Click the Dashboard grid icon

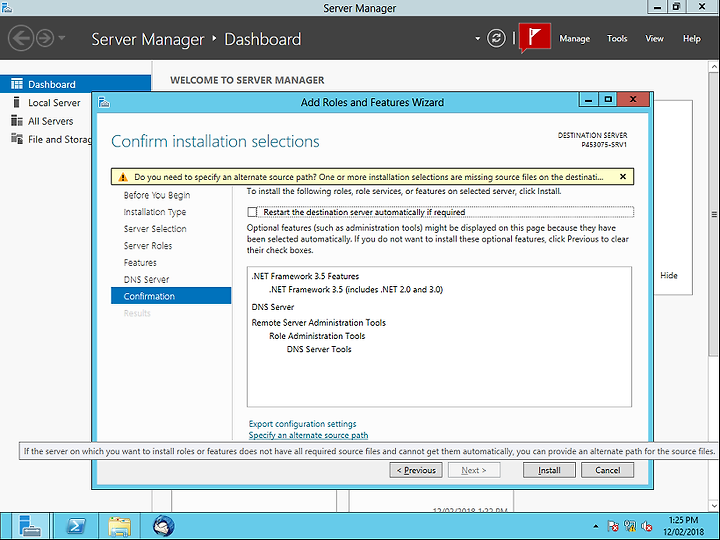click(17, 84)
